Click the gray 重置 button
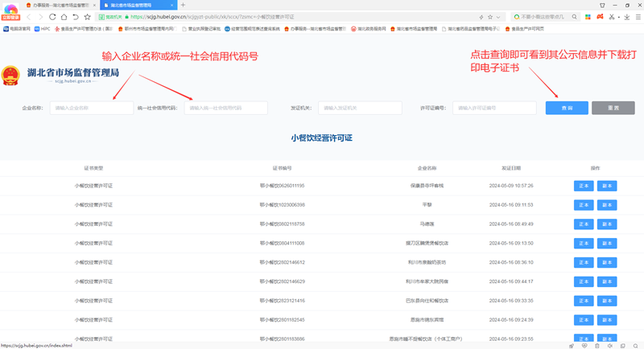644x349 pixels. pyautogui.click(x=613, y=108)
